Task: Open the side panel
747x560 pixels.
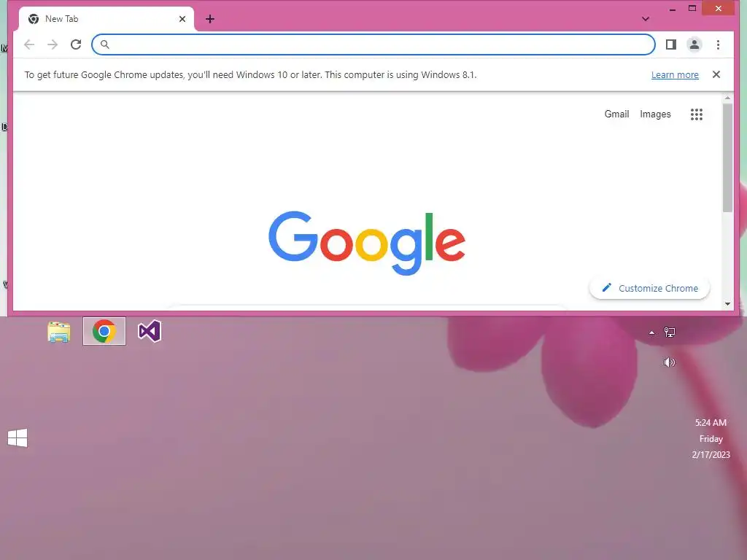Action: tap(671, 44)
